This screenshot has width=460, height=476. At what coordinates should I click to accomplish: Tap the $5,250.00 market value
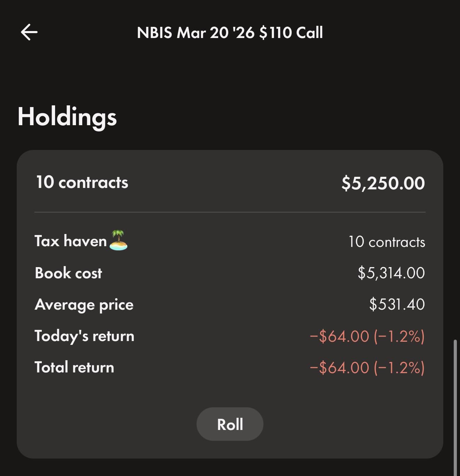(x=383, y=183)
